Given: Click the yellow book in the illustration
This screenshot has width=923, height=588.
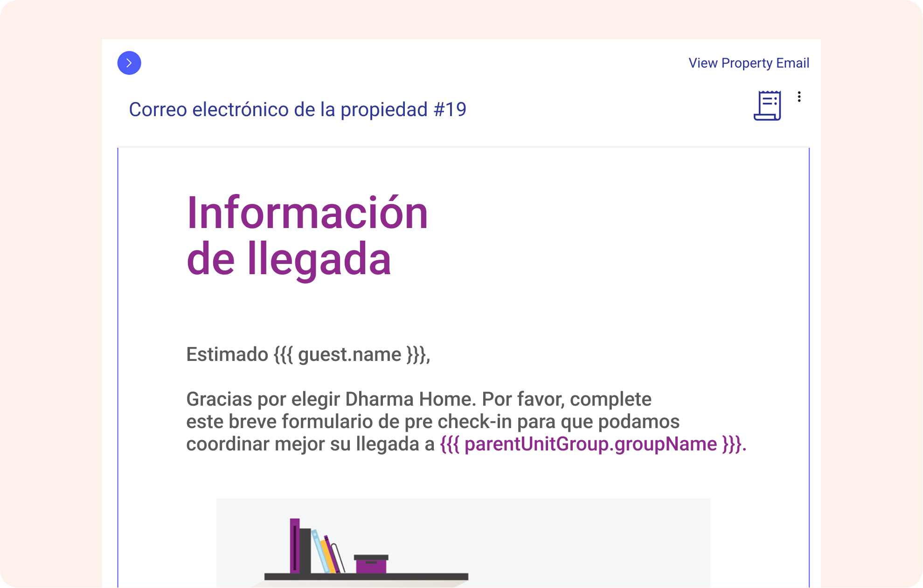Looking at the screenshot, I should [x=328, y=557].
